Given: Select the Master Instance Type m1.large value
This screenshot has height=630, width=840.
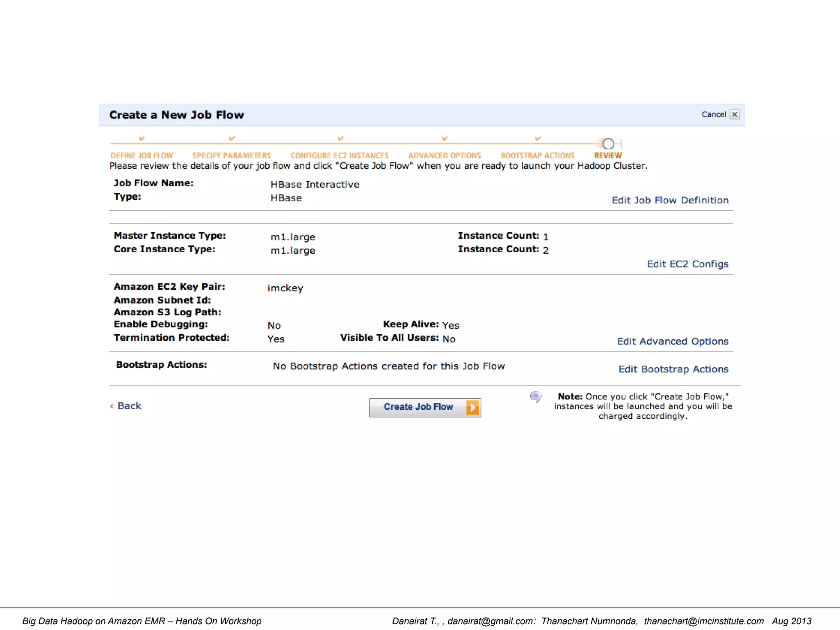Looking at the screenshot, I should click(293, 237).
